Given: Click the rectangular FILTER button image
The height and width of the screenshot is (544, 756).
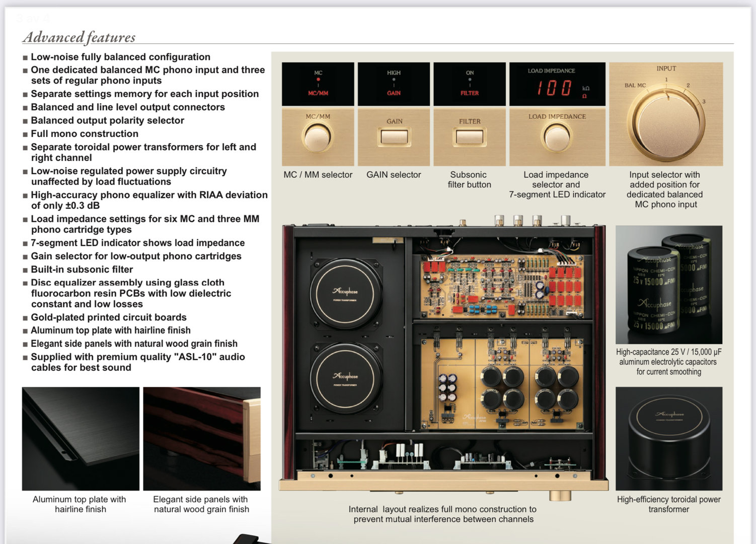Looking at the screenshot, I should 470,137.
